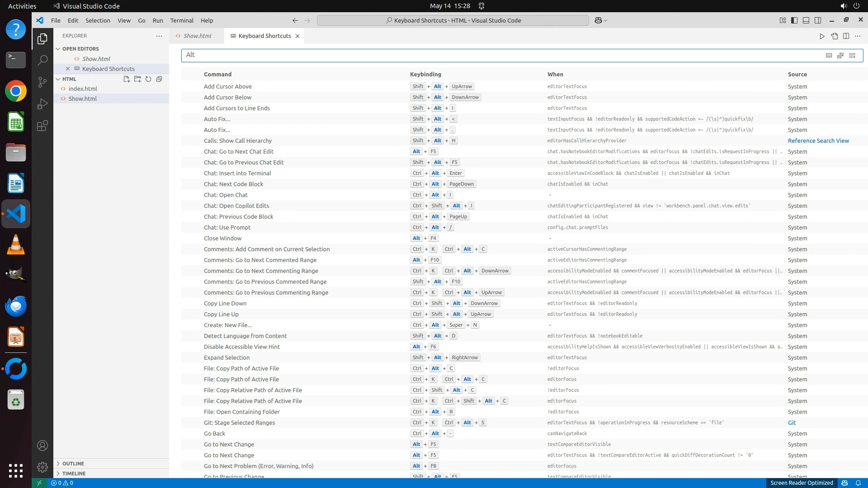The image size is (868, 488).
Task: Expand the TIMELINE section
Action: (x=74, y=474)
